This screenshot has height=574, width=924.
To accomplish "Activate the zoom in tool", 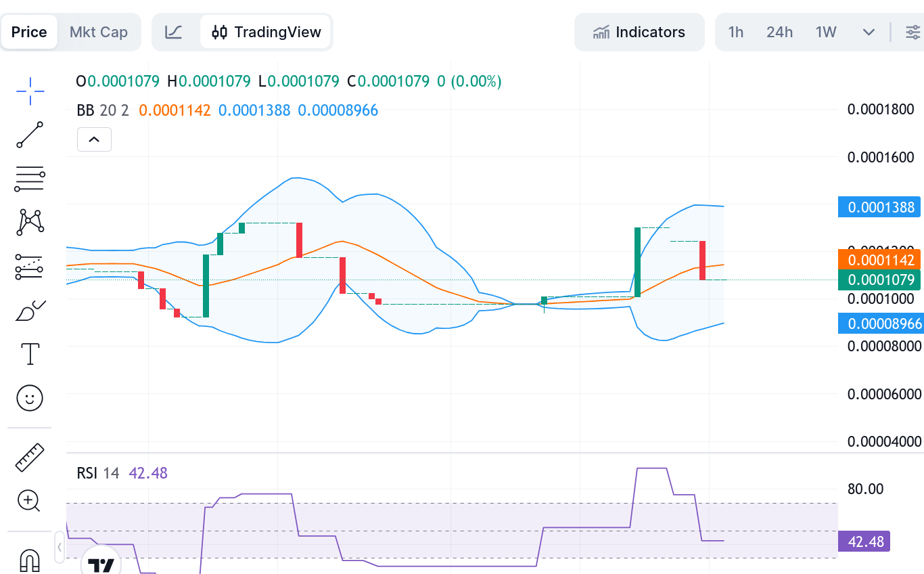I will click(x=30, y=502).
